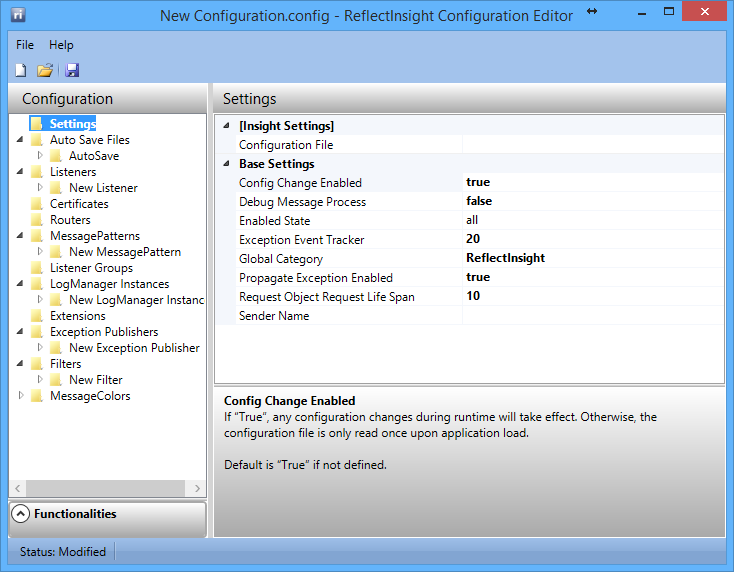This screenshot has width=734, height=572.
Task: Click the Extensions folder icon
Action: click(x=37, y=316)
